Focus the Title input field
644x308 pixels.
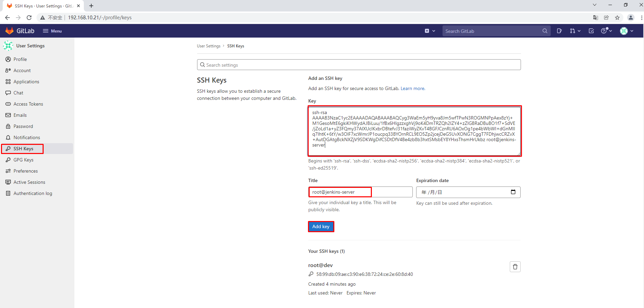360,192
